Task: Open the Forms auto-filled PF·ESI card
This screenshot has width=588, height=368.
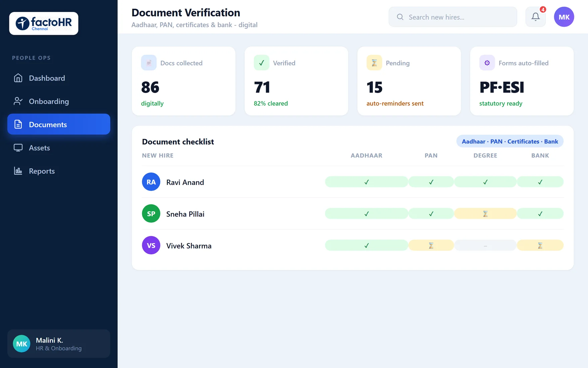Action: pyautogui.click(x=522, y=81)
